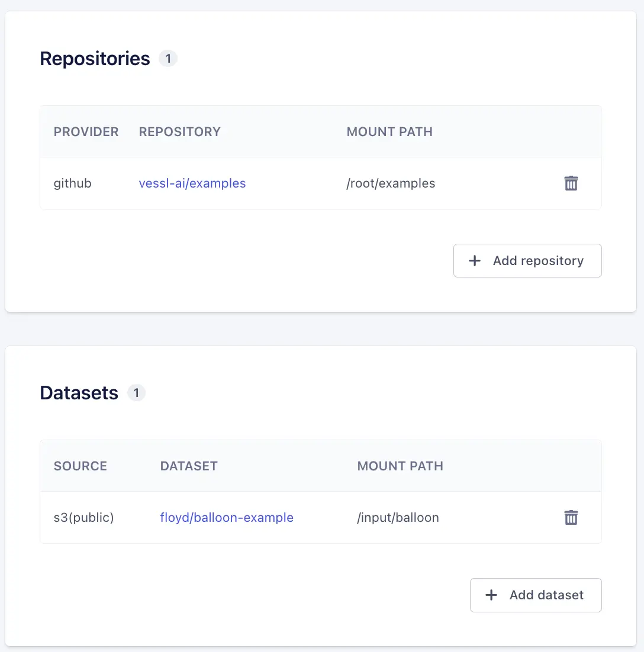The height and width of the screenshot is (652, 644).
Task: Click the SOURCE column header
Action: pos(80,466)
